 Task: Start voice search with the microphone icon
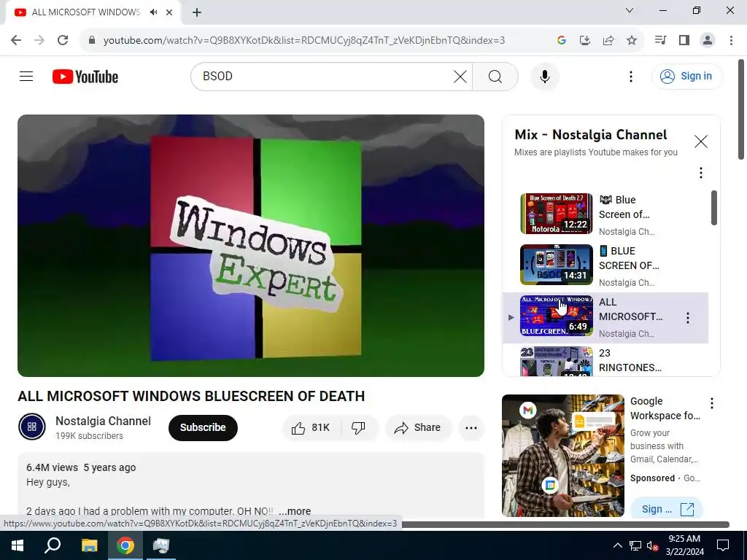coord(544,76)
